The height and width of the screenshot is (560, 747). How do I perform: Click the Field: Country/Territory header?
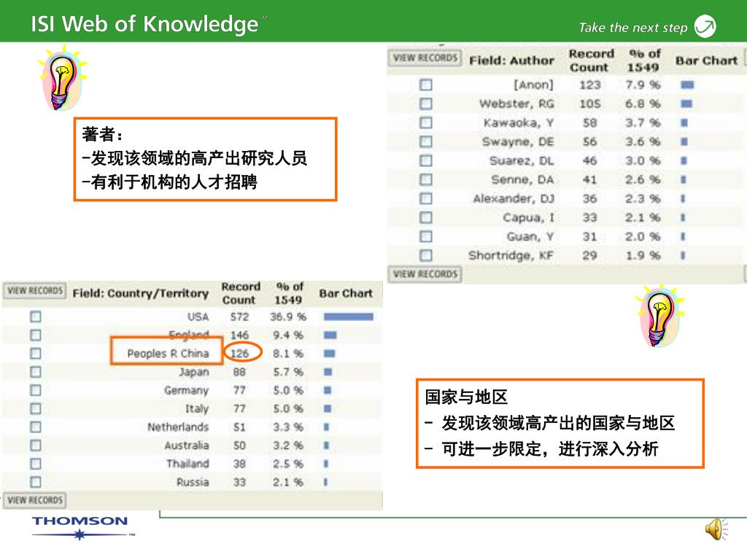tap(141, 293)
